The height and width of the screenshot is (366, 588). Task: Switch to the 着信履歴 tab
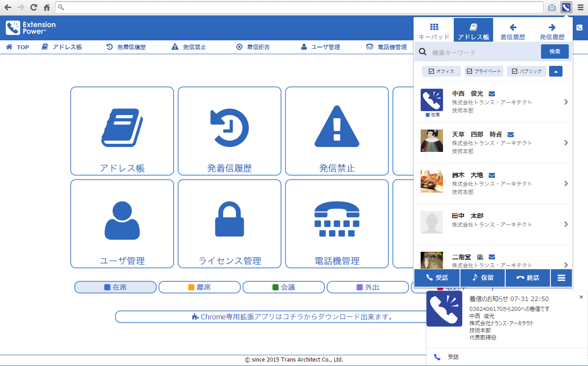pyautogui.click(x=513, y=30)
